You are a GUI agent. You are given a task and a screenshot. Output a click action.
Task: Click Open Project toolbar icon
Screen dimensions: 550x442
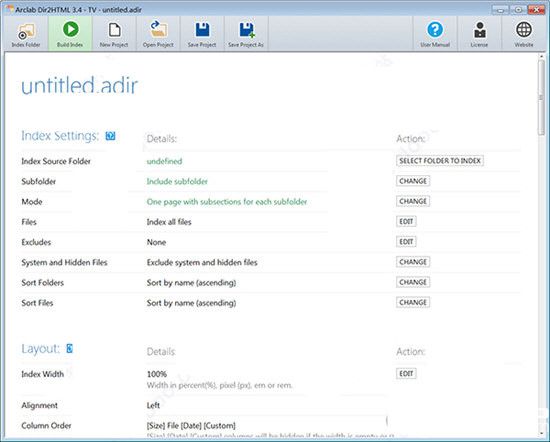point(158,34)
